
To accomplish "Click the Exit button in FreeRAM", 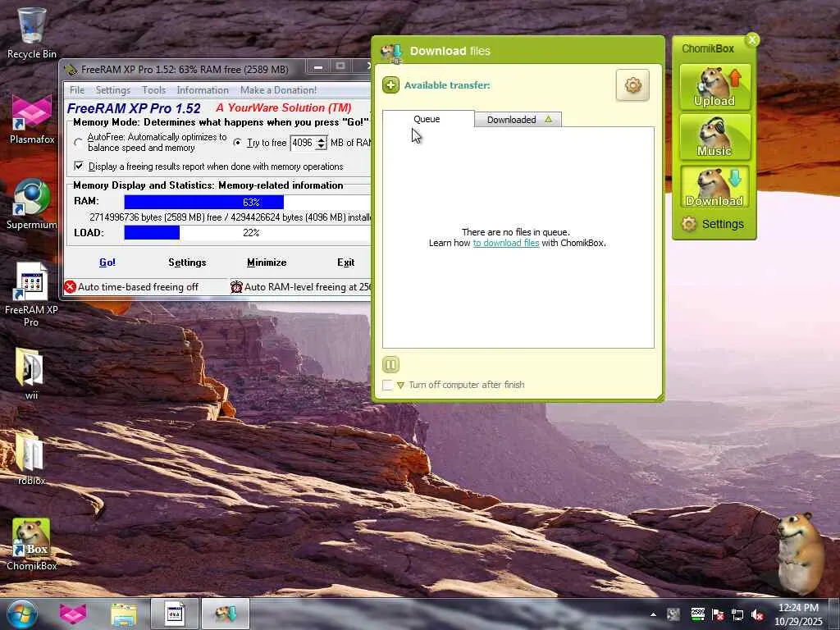I will 345,262.
